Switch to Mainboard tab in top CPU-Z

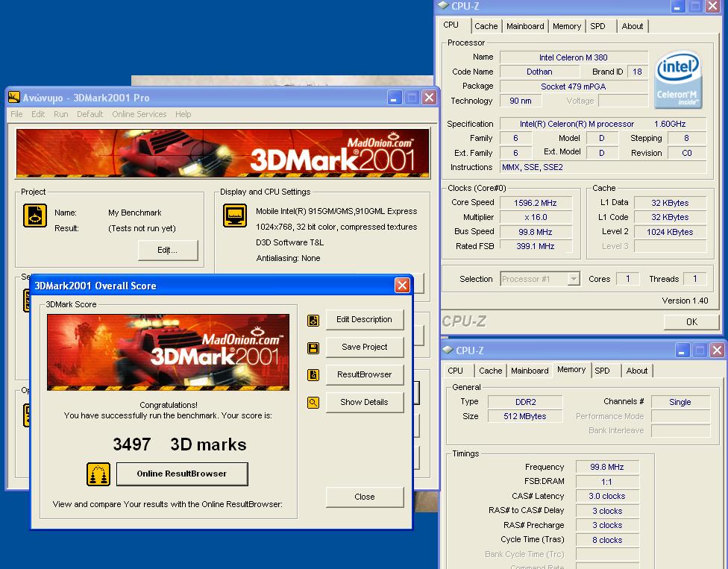click(525, 26)
